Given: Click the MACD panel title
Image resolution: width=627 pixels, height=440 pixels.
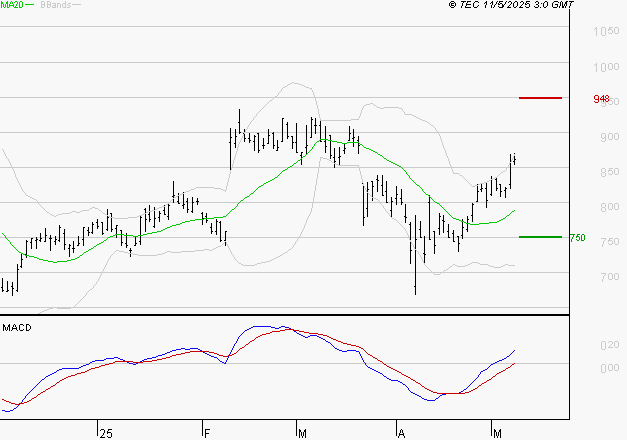Looking at the screenshot, I should click(x=17, y=328).
